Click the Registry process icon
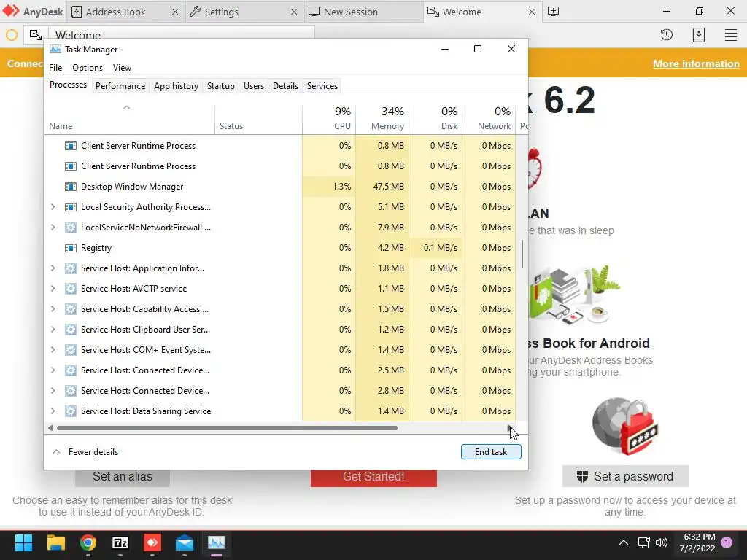The height and width of the screenshot is (560, 747). click(x=71, y=248)
